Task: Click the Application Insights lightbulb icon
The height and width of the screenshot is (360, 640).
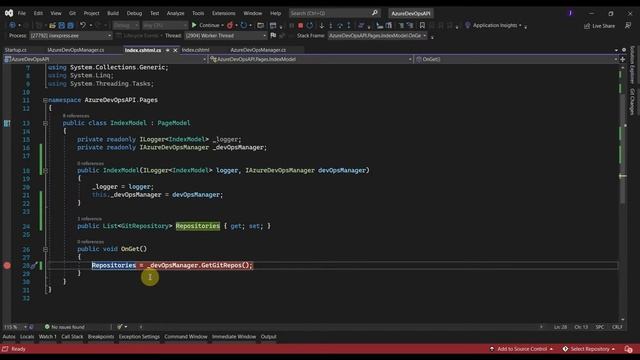Action: 468,25
